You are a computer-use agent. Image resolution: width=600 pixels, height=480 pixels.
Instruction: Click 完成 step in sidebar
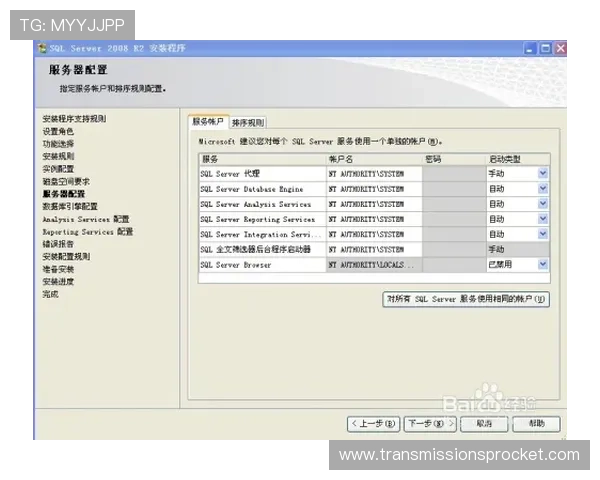click(x=51, y=294)
